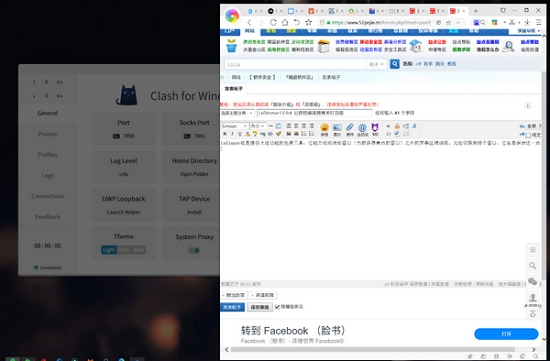Click the multicolor grid apps icon in toolbar
Viewport: 550px width, 361px height.
pos(494,22)
